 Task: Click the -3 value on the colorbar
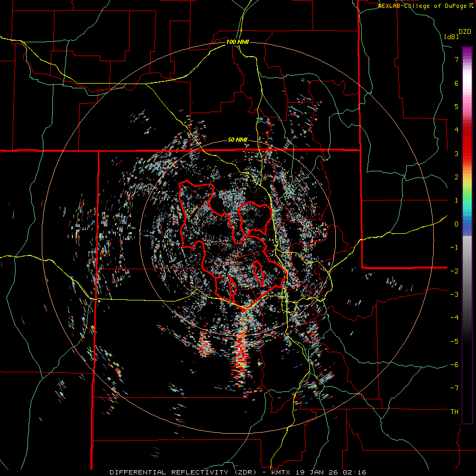(454, 295)
